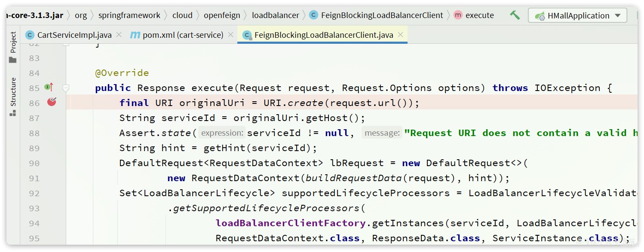Close the CartServiceImpl.java tab
644x252 pixels.
pos(119,35)
